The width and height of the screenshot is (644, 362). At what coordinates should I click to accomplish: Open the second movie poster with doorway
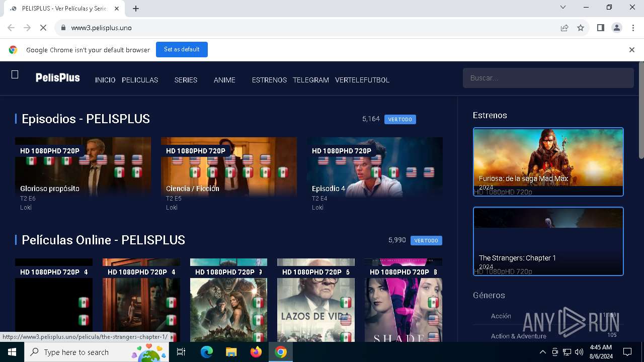click(x=141, y=300)
